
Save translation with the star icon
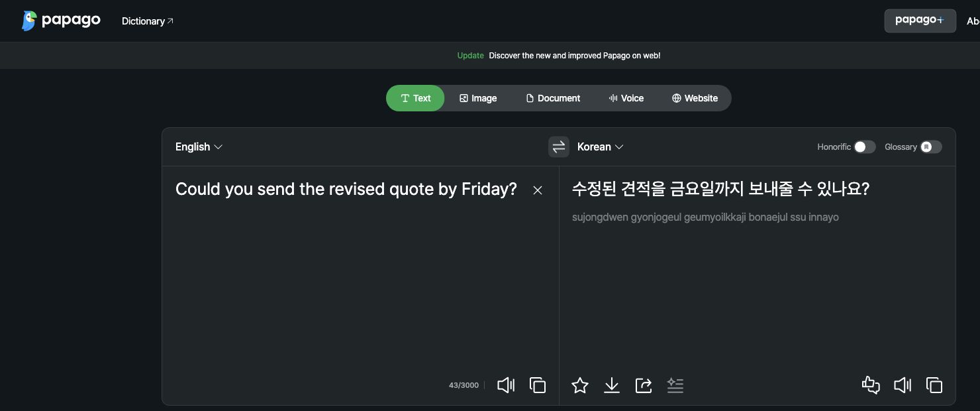580,385
